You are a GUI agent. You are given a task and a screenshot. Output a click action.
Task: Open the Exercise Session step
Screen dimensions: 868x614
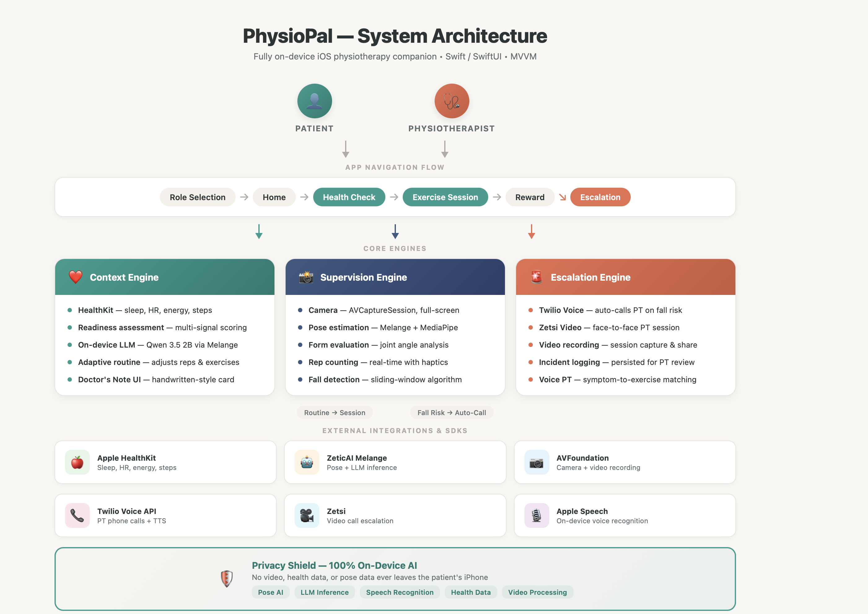pyautogui.click(x=445, y=197)
